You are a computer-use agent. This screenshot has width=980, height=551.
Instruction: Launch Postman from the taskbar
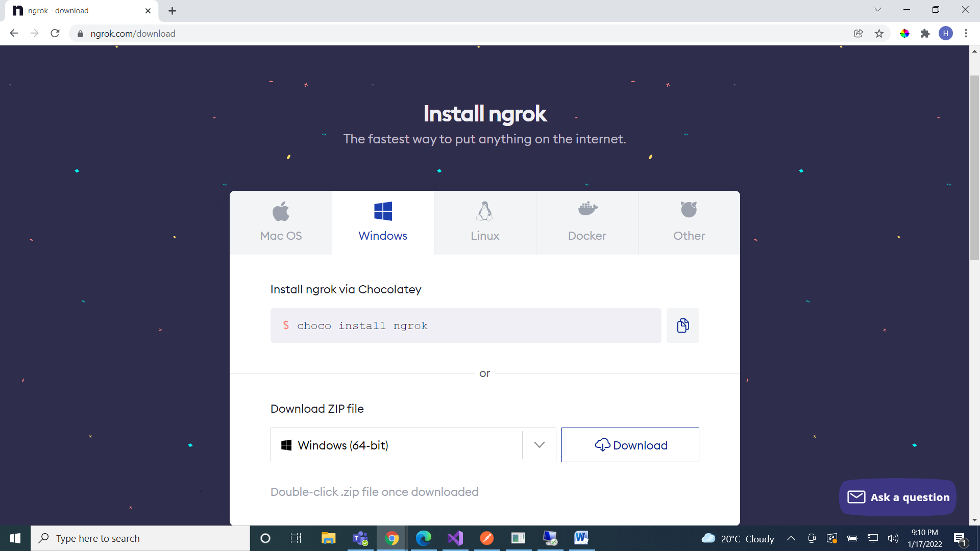coord(487,538)
